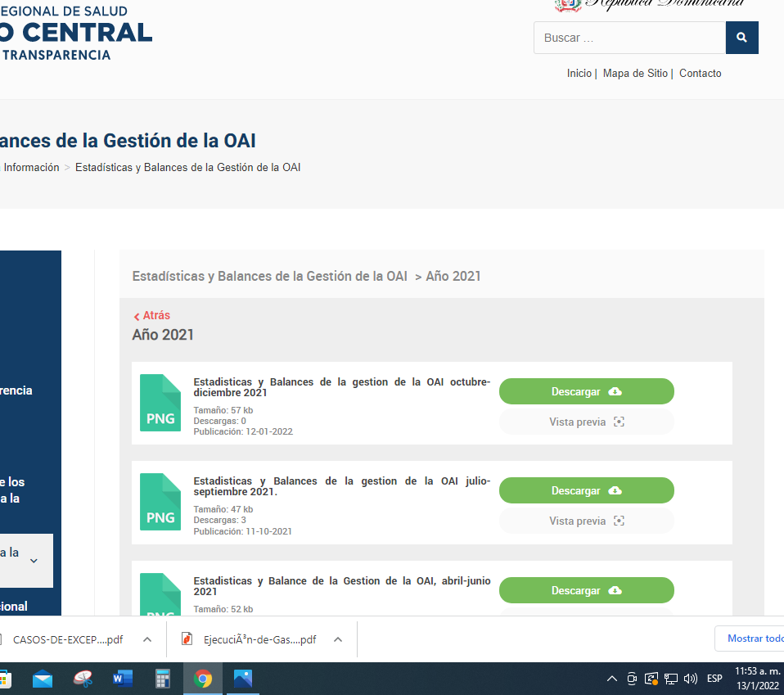Go to Inicio in the top menu
Image resolution: width=784 pixels, height=695 pixels.
click(579, 74)
